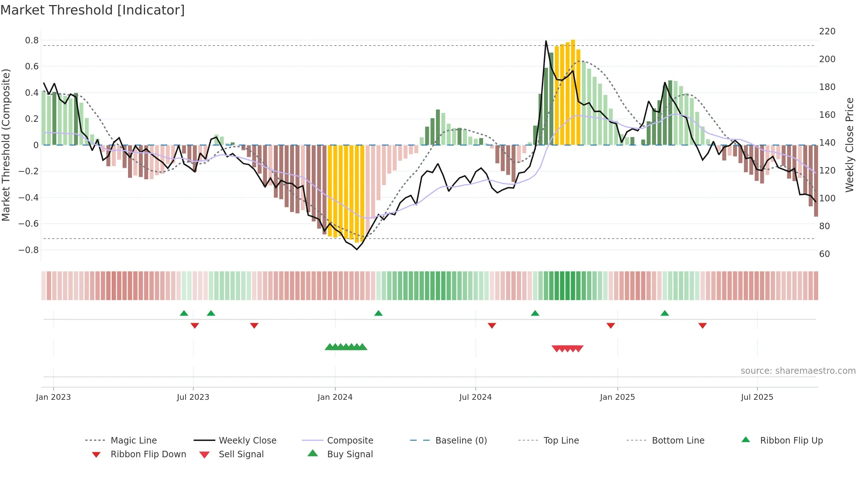Screen dimensions: 868x488
Task: Click the ribbon flip down marker in April 2025
Action: tap(703, 326)
